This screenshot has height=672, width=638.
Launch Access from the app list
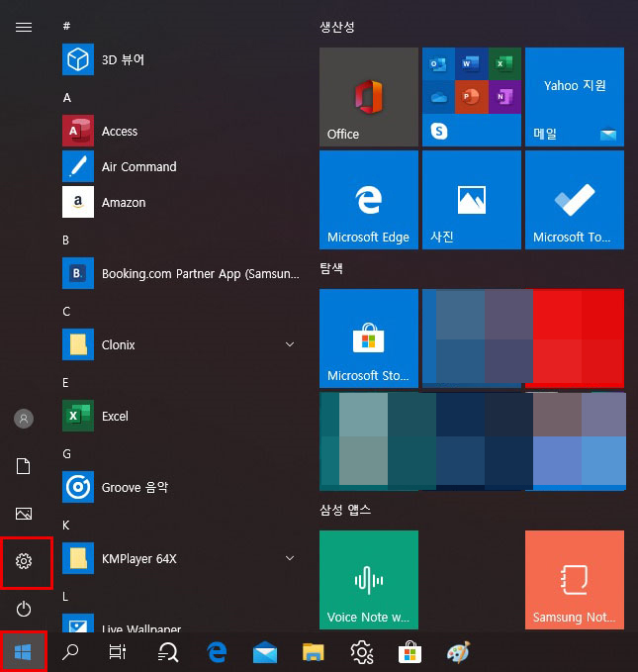[181, 131]
